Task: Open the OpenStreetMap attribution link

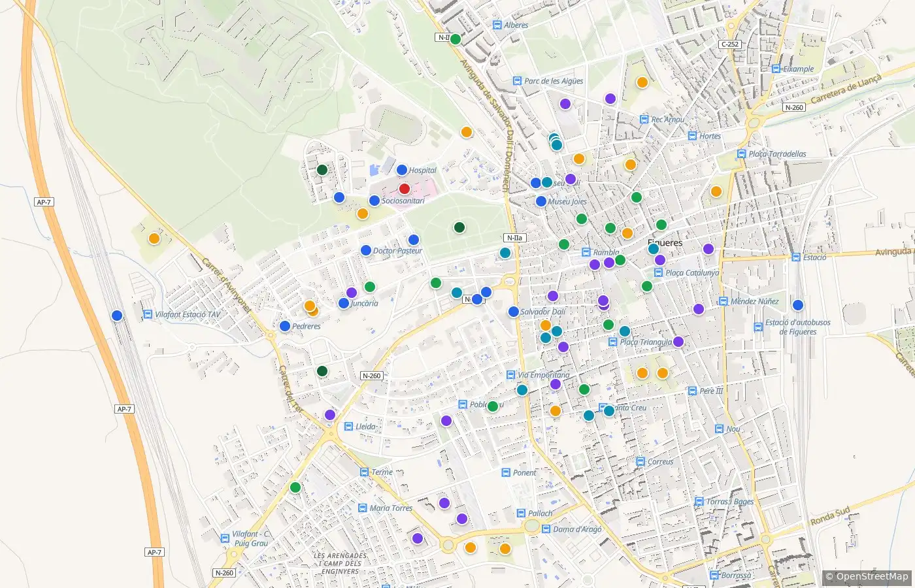Action: click(x=873, y=576)
